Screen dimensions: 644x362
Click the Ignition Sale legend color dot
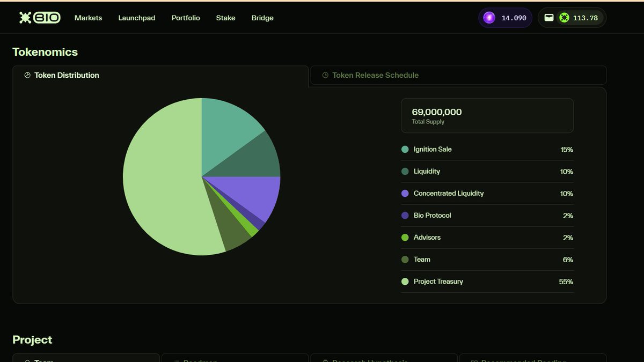click(x=405, y=150)
